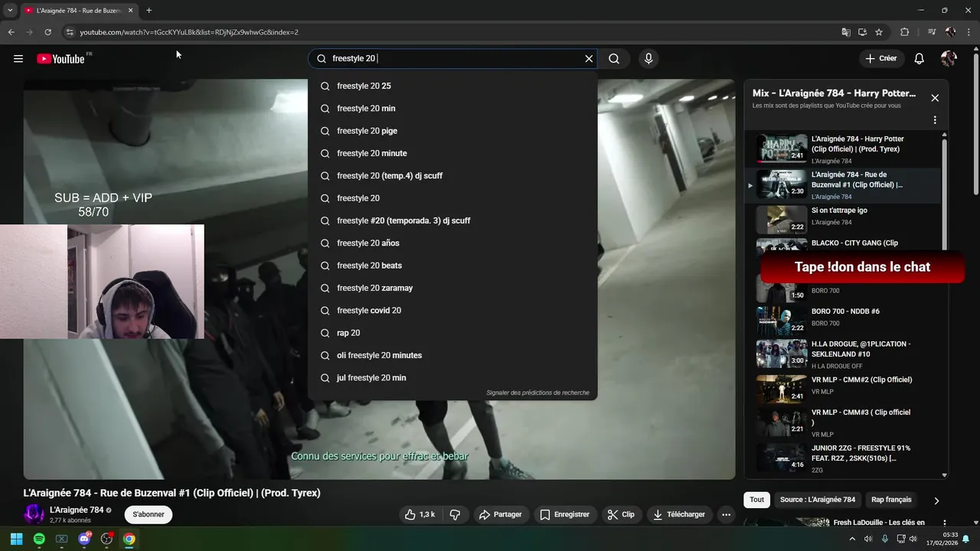Run the search with the magnifier button

[614, 59]
